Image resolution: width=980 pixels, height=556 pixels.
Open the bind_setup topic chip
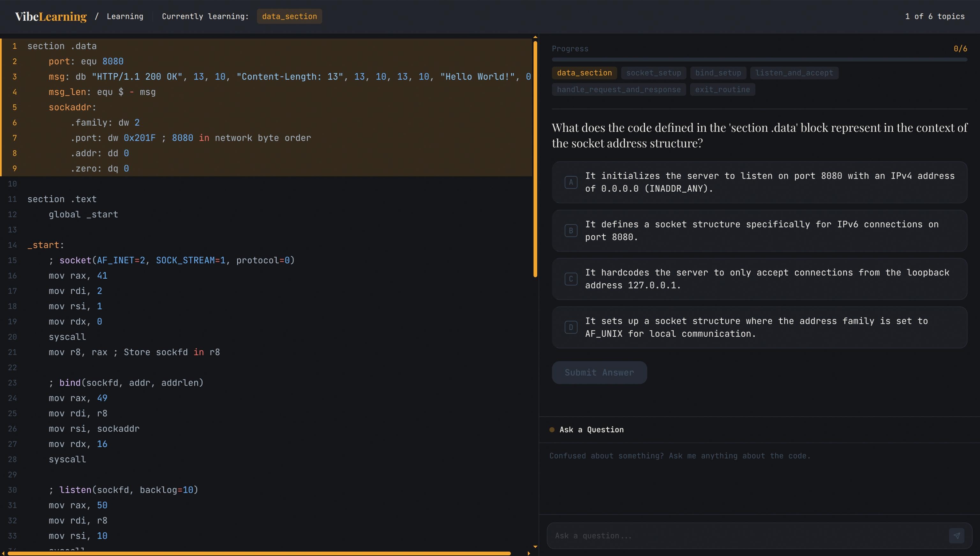pos(718,73)
